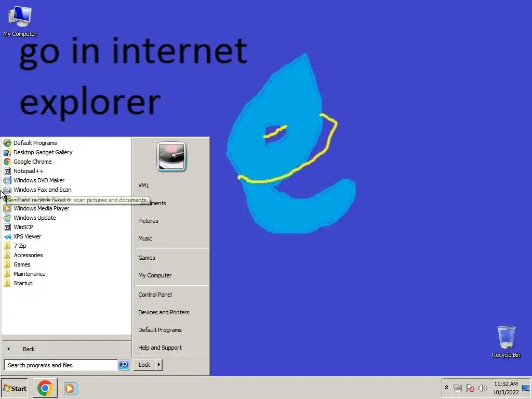Open Windows Update
The width and height of the screenshot is (532, 399).
(x=66, y=218)
